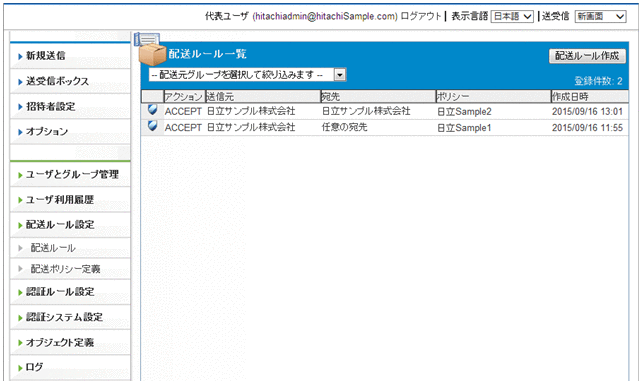Click the 配送ルール作成 button
The height and width of the screenshot is (385, 643).
coord(587,56)
